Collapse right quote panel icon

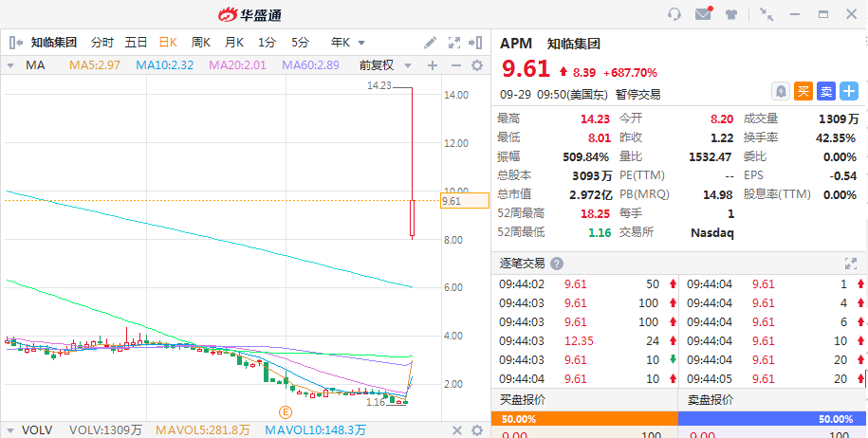[475, 43]
